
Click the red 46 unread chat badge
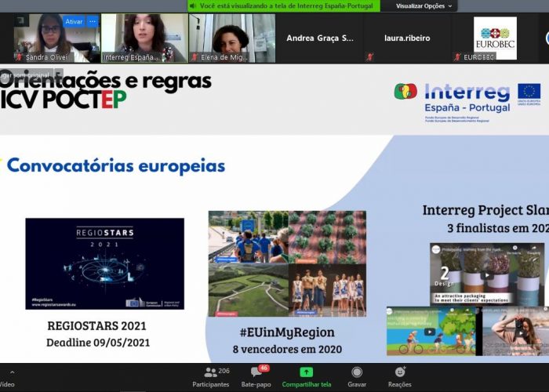coord(264,368)
